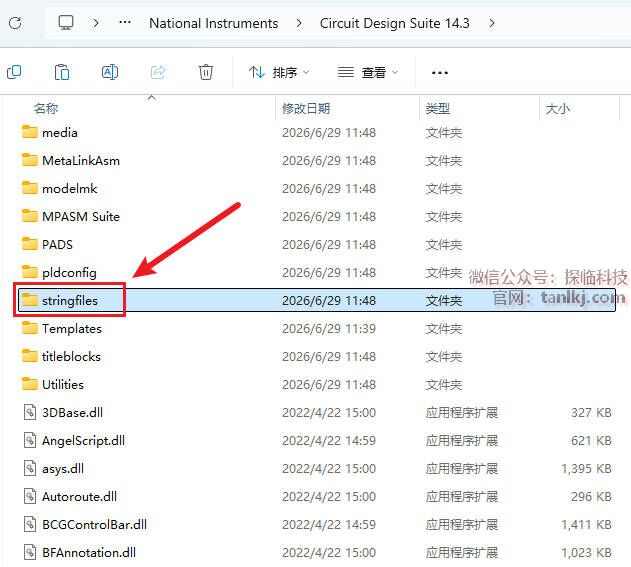Click the 1,411 KB size of BCGControlBar.dll
The height and width of the screenshot is (567, 631).
[x=586, y=524]
